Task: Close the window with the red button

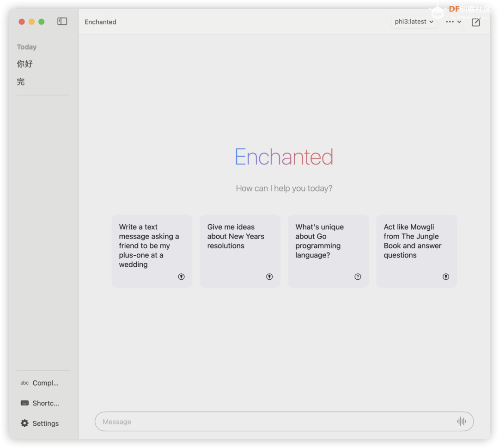Action: click(22, 22)
